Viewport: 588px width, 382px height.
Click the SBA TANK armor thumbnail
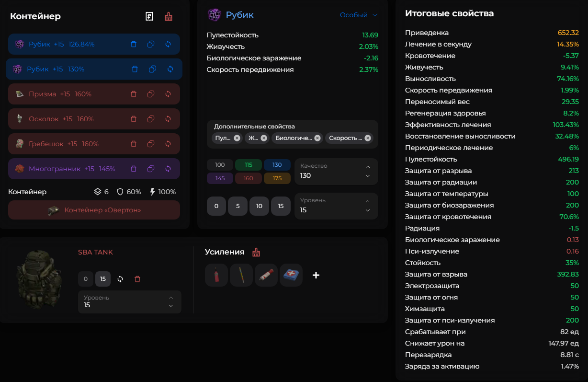click(39, 278)
